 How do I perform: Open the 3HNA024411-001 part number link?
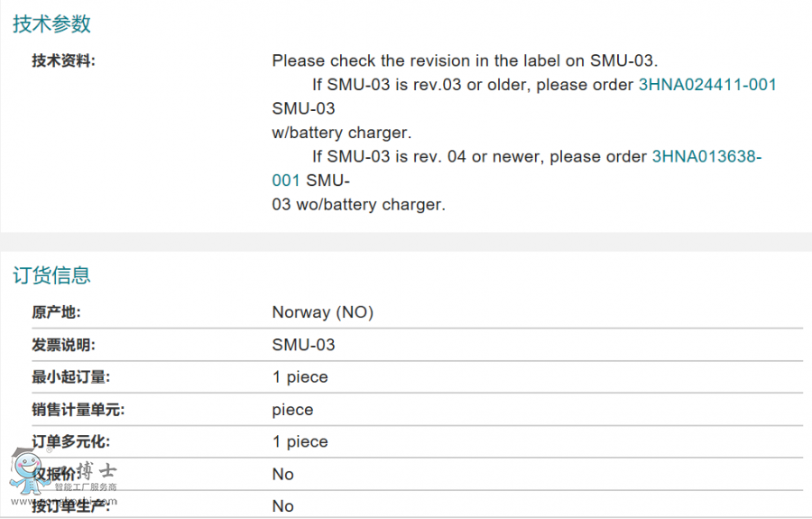(x=707, y=85)
